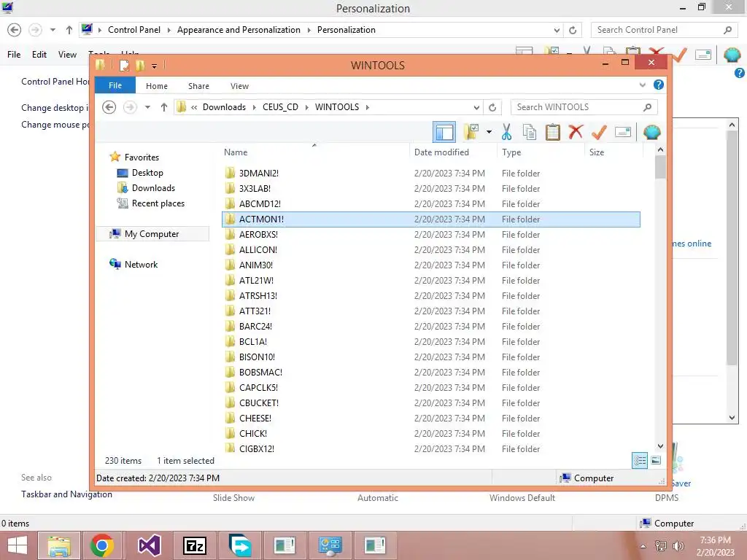This screenshot has height=560, width=747.
Task: Click teal shell icon in Personalization toolbar
Action: 732,55
